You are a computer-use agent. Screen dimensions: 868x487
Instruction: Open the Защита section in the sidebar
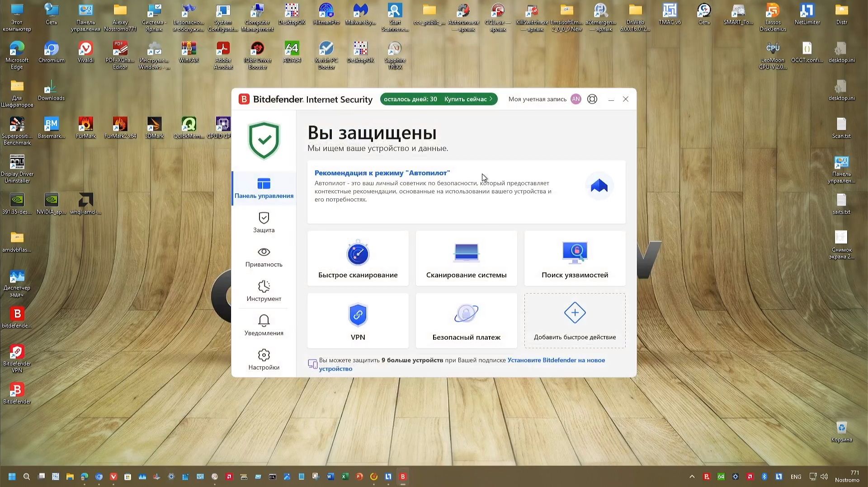[264, 224]
